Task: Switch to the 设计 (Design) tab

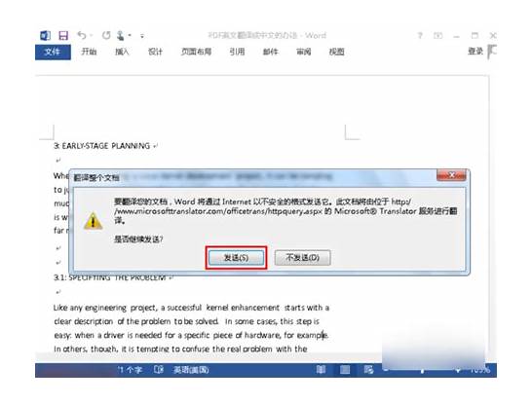Action: 155,52
